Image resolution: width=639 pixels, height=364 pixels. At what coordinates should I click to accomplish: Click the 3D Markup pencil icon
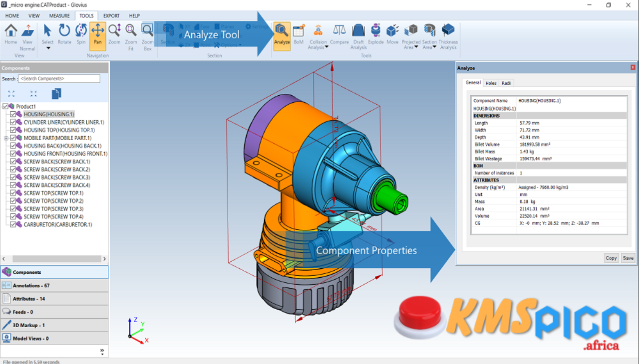(x=6, y=325)
